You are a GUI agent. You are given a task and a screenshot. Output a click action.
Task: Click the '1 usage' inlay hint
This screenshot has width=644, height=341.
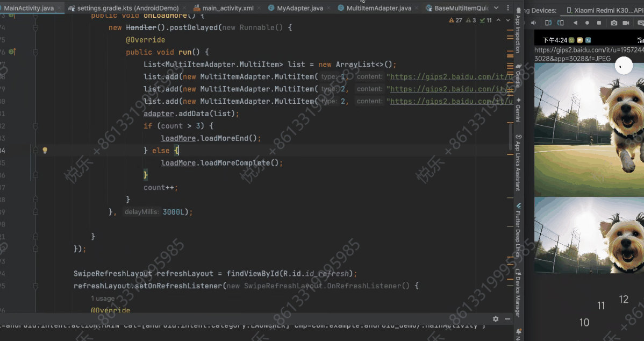coord(103,299)
